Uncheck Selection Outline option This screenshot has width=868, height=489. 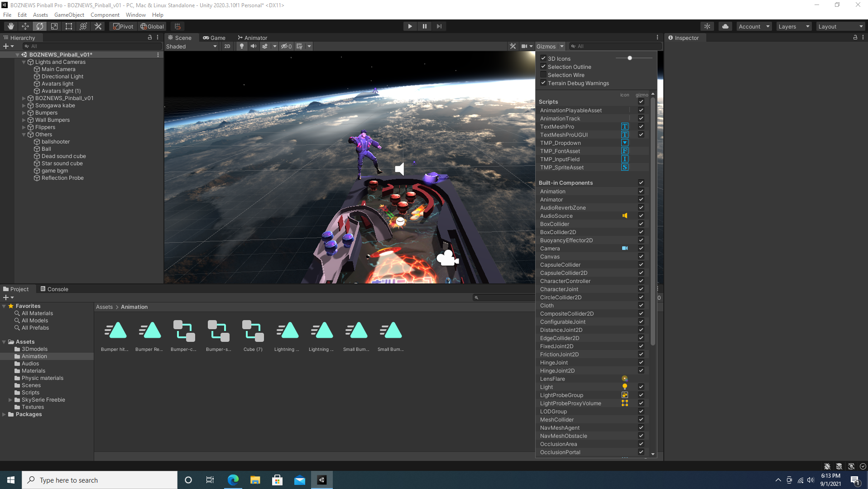tap(543, 67)
